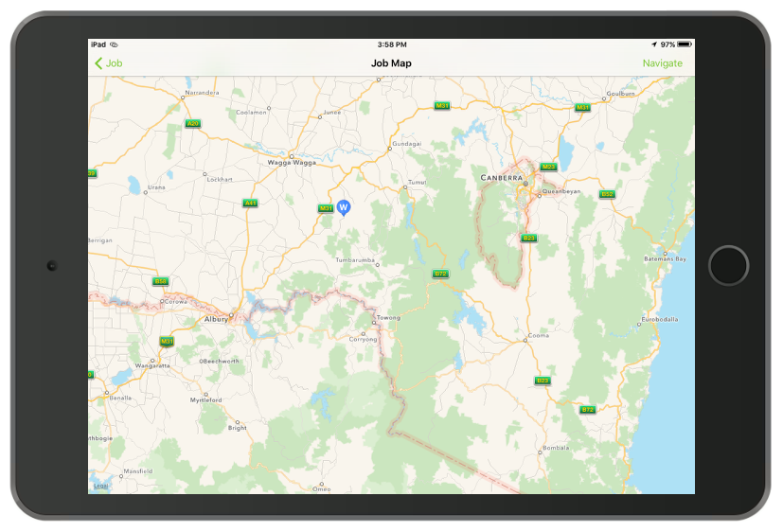783x532 pixels.
Task: Tap the M31 shield near Goulburn
Action: pyautogui.click(x=582, y=107)
